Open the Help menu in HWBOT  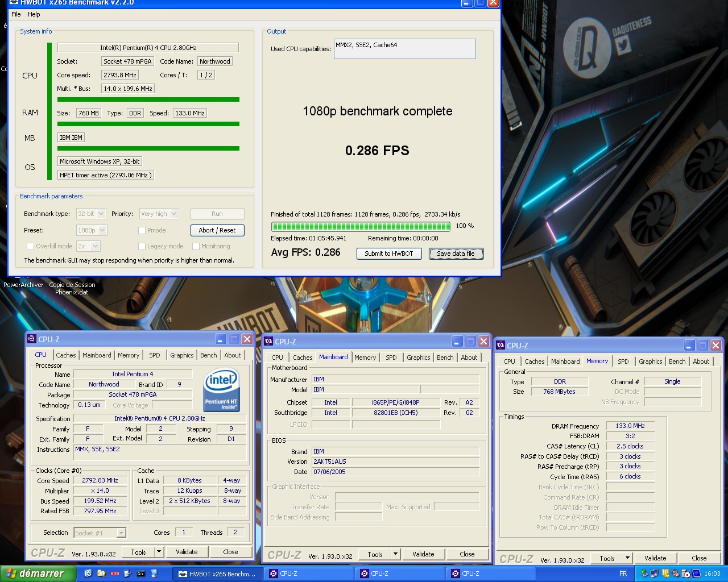pyautogui.click(x=34, y=14)
